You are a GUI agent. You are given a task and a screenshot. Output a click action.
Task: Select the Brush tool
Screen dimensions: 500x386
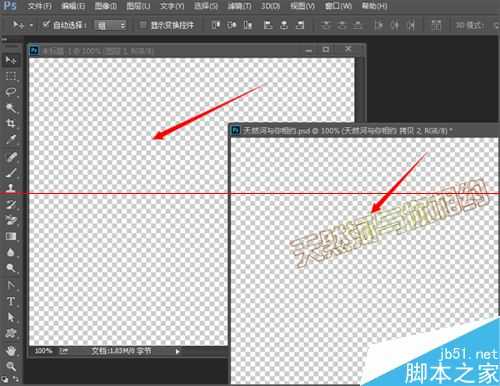click(11, 173)
